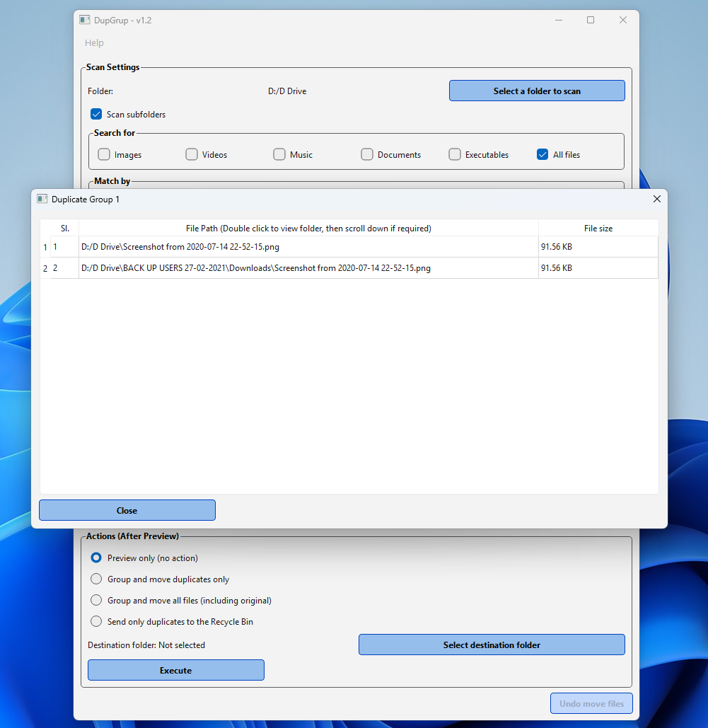The height and width of the screenshot is (728, 708).
Task: Close the Duplicate Group 1 dialog
Action: click(x=656, y=199)
